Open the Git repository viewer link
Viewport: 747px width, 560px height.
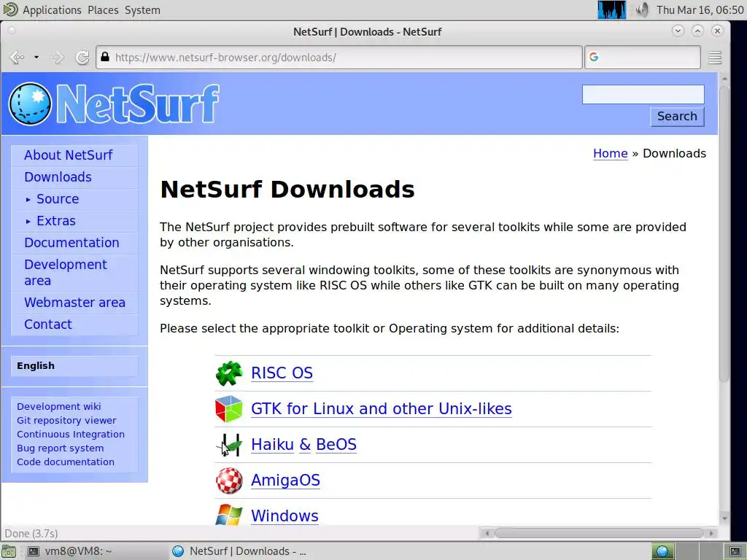(x=66, y=421)
